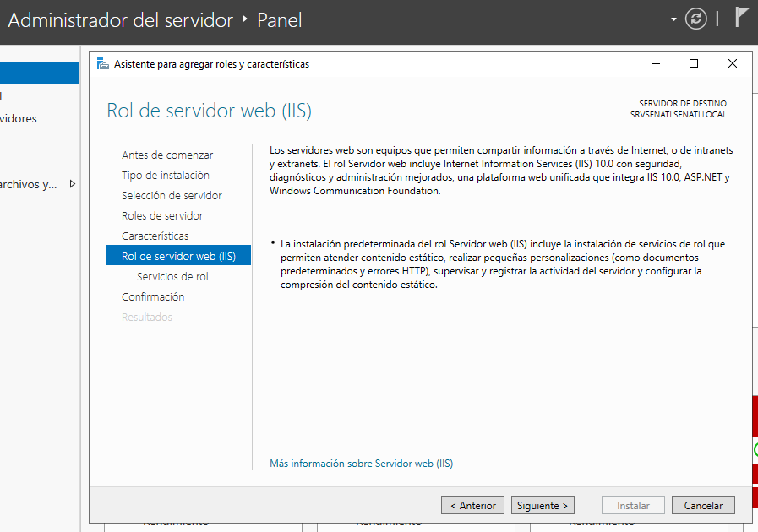Click the Server Manager refresh icon
Screen dimensions: 758x532
(695, 19)
